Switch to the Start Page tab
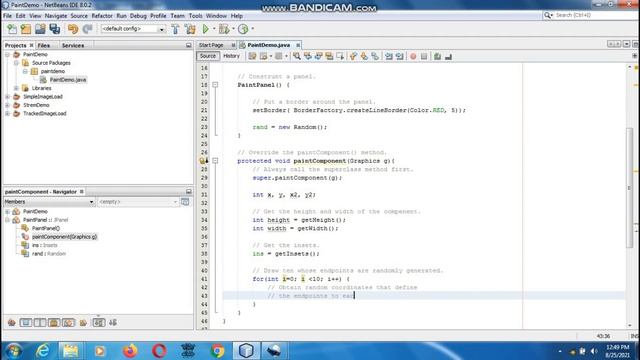Image resolution: width=640 pixels, height=360 pixels. pos(211,45)
